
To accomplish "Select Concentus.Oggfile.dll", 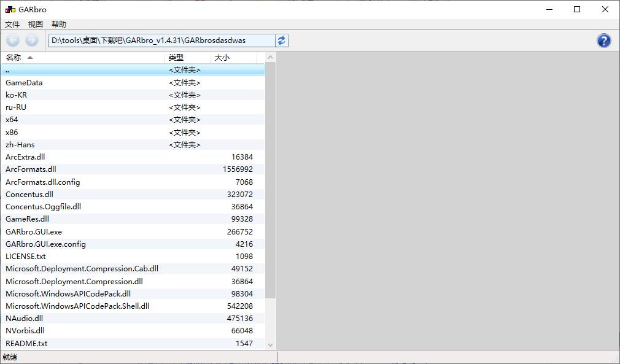I will pos(133,206).
